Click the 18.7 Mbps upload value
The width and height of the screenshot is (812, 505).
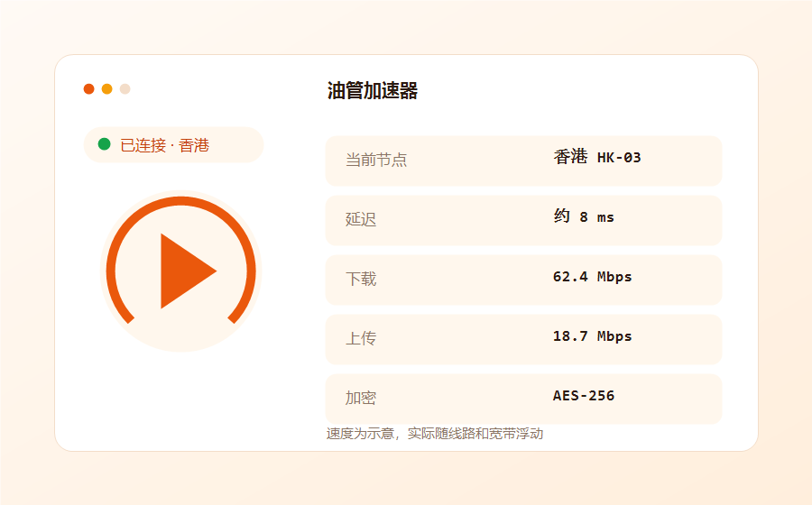click(x=593, y=336)
